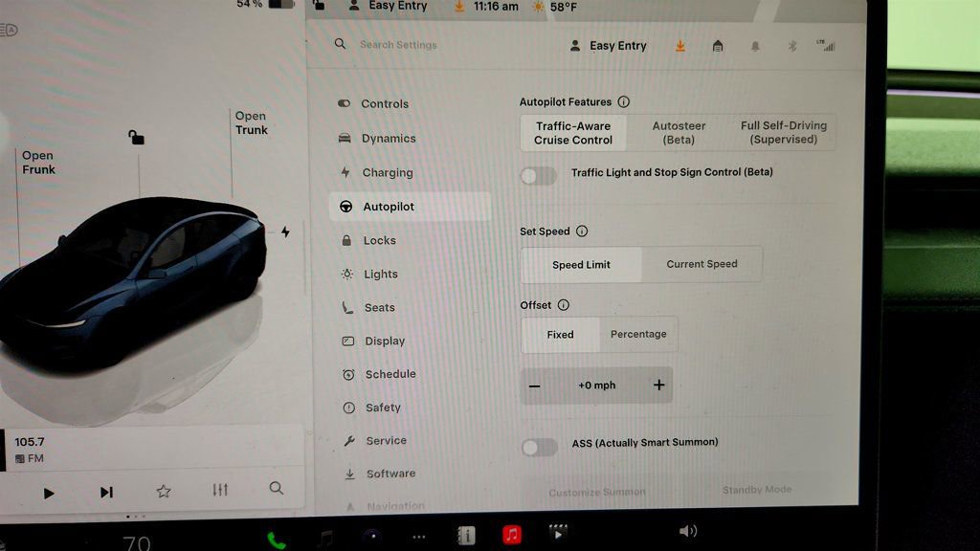Select the Autopilot settings menu
The width and height of the screenshot is (980, 551).
(410, 207)
